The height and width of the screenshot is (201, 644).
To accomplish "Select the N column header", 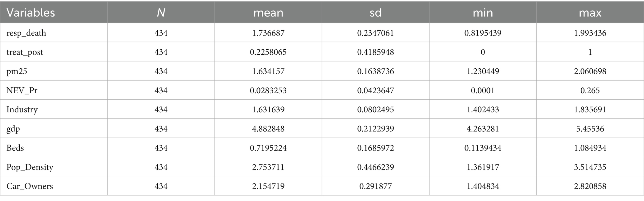I will pyautogui.click(x=161, y=12).
